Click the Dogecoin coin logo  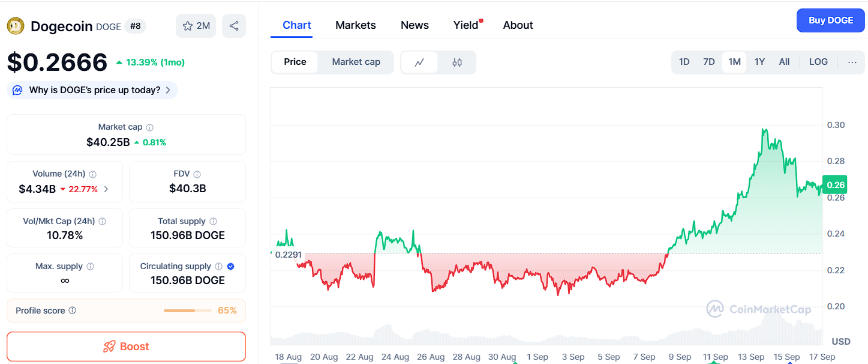15,26
